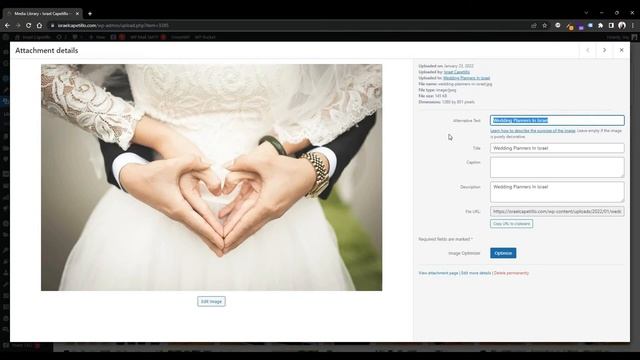Open a new browser tab

(x=90, y=13)
